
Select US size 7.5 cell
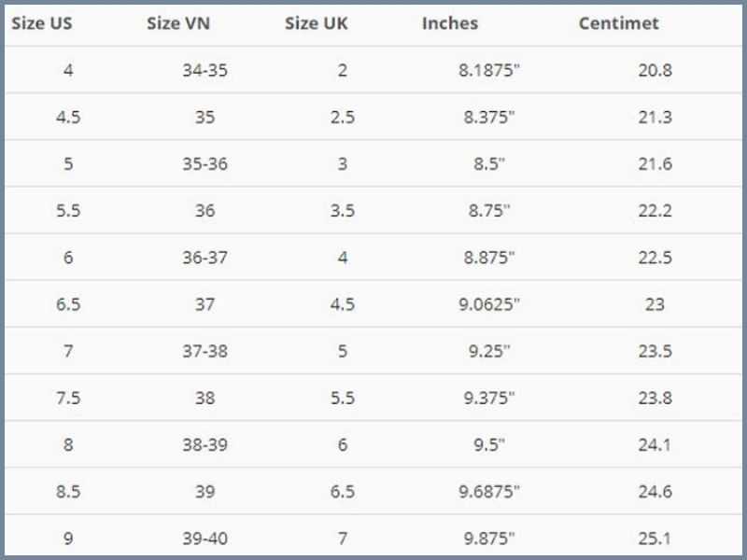click(68, 398)
